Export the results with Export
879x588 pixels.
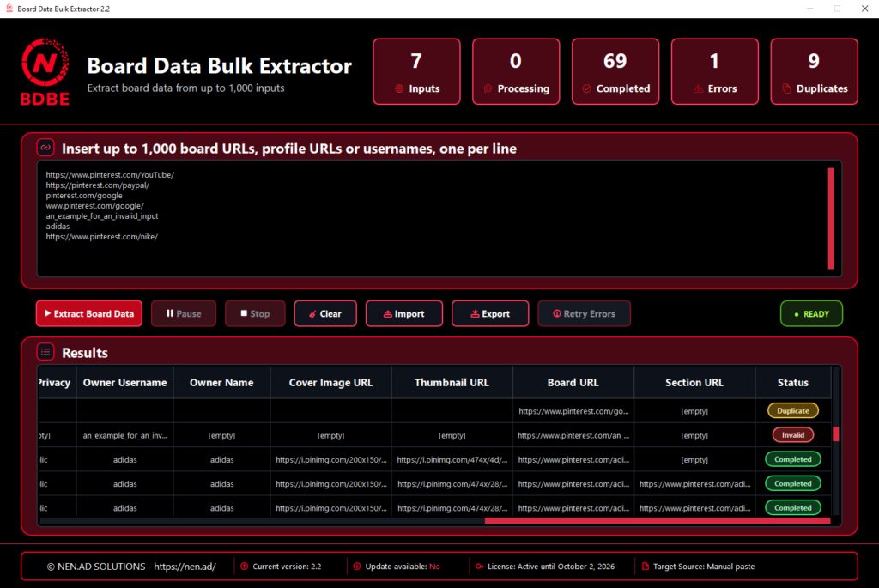click(x=490, y=313)
